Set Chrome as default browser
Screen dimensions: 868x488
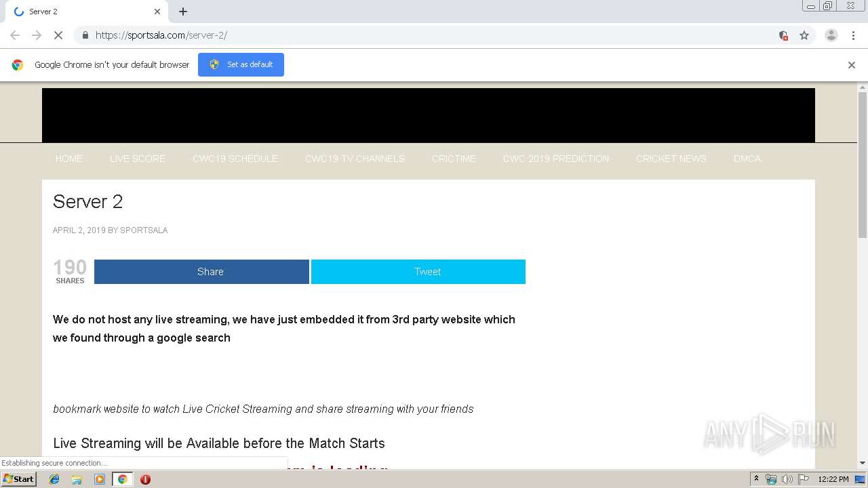point(241,64)
